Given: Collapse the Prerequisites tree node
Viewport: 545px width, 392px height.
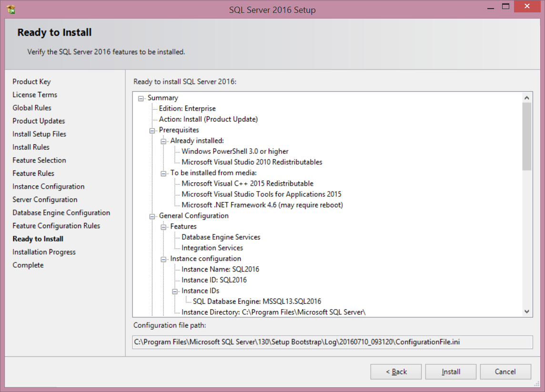Looking at the screenshot, I should click(152, 131).
